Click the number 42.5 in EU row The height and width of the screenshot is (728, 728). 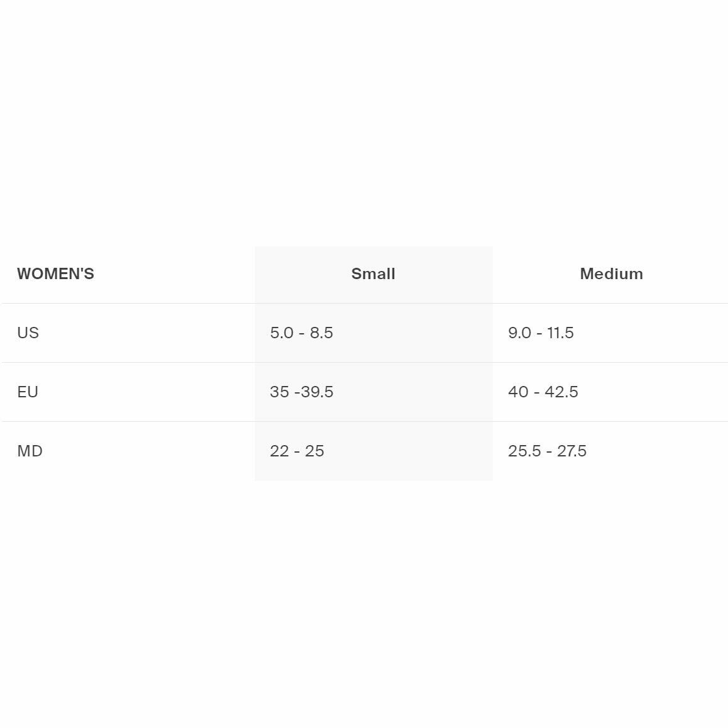point(561,392)
